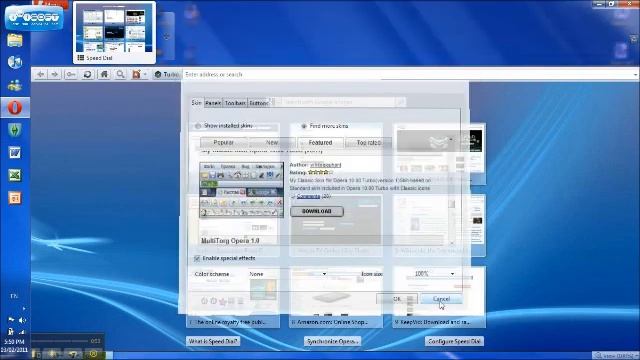Open the Color scheme dropdown
The height and width of the screenshot is (360, 640).
(x=288, y=274)
